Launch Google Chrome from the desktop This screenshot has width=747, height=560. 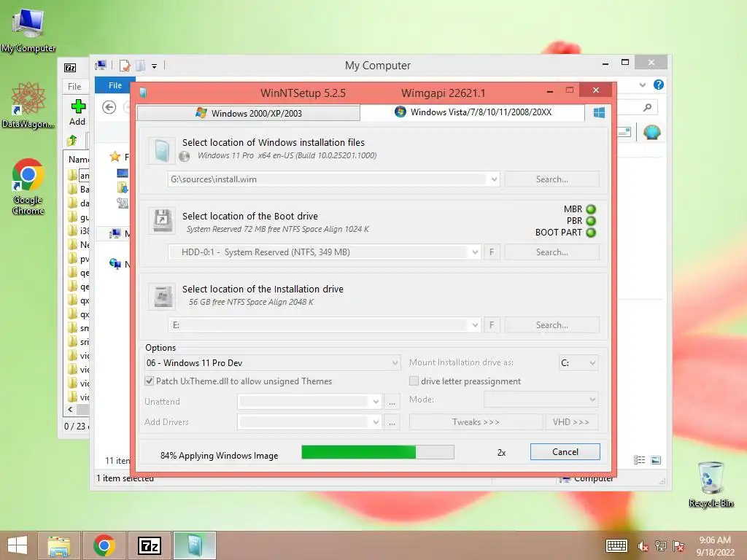[28, 186]
